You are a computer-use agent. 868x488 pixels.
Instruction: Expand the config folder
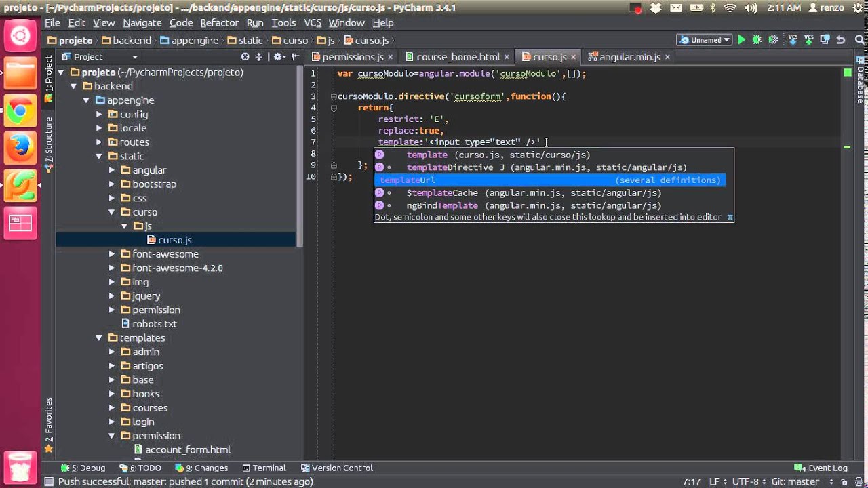coord(99,115)
